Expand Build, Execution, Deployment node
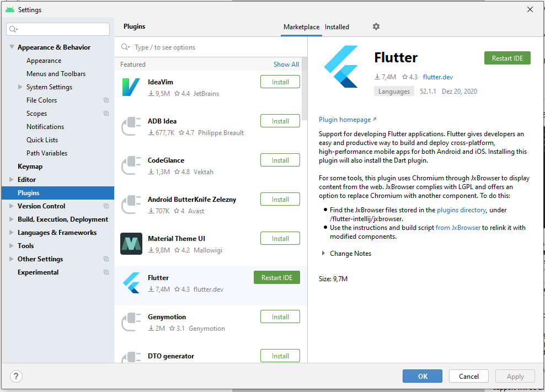 12,219
